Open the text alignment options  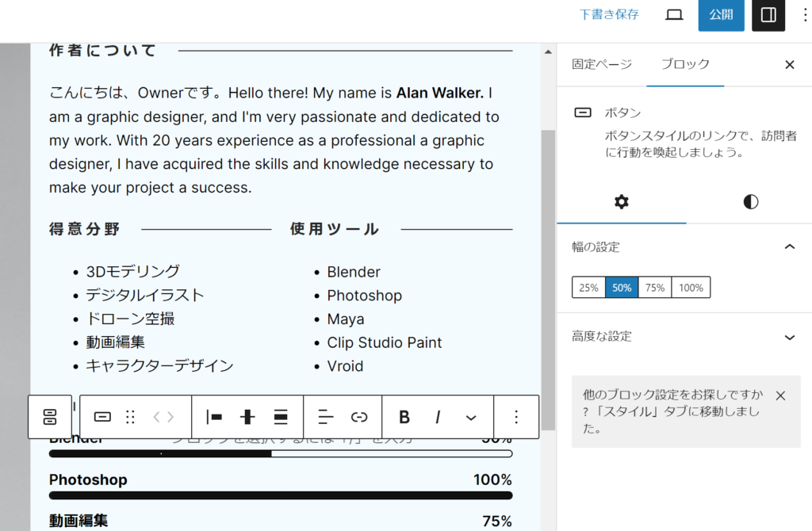coord(326,417)
